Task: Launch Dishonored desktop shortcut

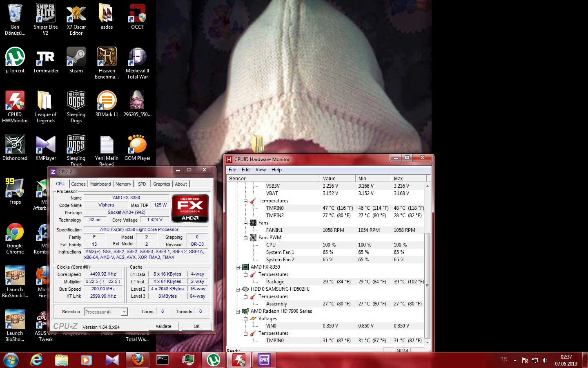Action: (x=15, y=148)
